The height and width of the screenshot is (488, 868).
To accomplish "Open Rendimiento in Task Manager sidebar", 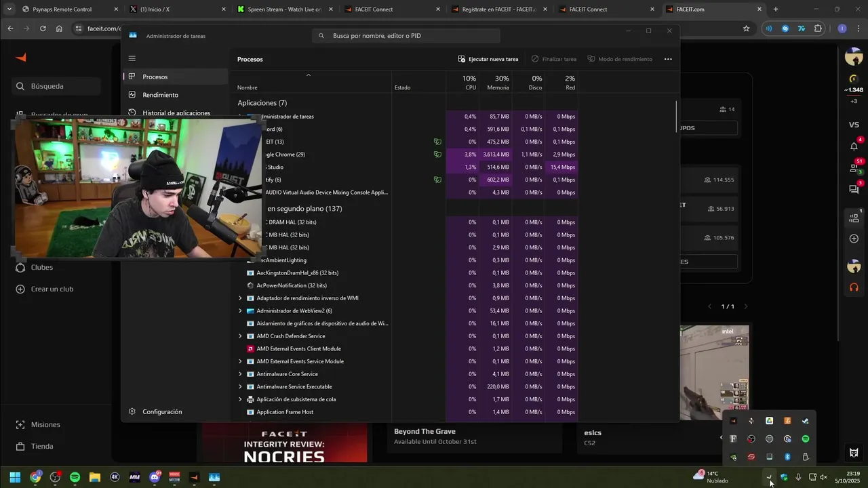I will coord(176,95).
